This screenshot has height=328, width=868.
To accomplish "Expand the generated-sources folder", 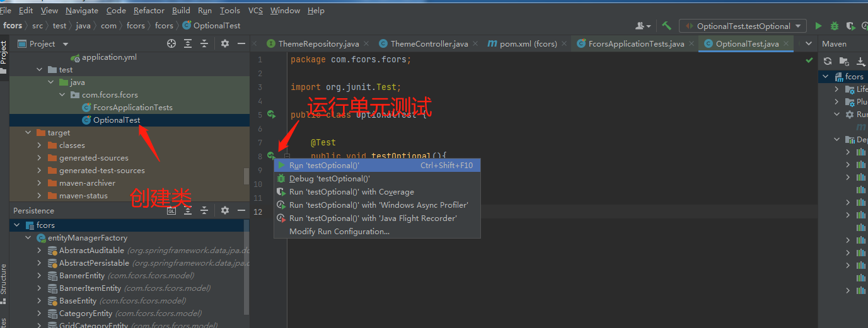I will pyautogui.click(x=40, y=158).
